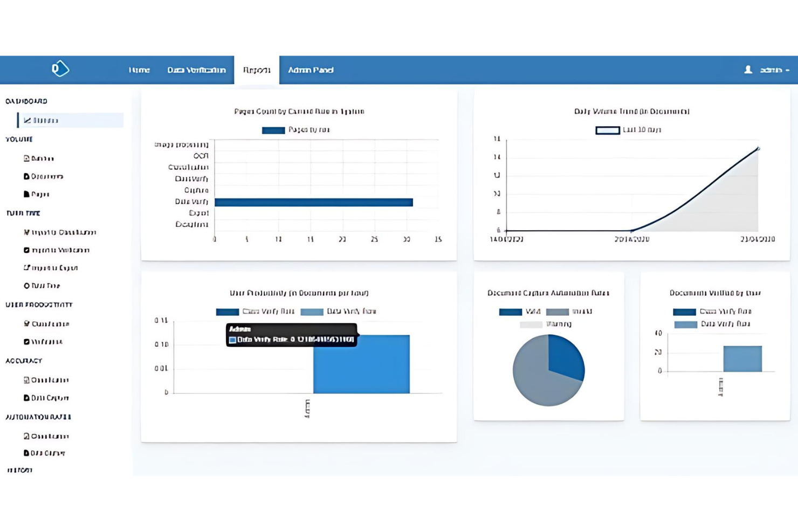
Task: Select the Batches icon under Volume
Action: 26,158
